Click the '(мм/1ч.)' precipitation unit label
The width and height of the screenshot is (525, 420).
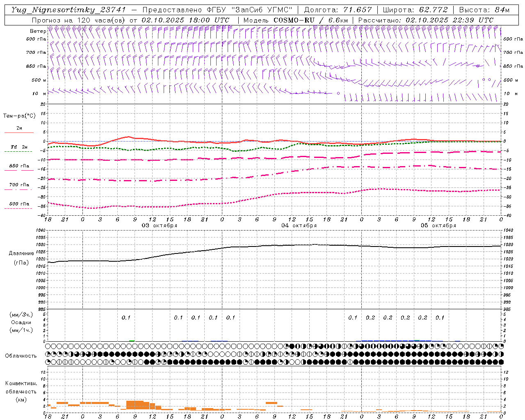point(21,330)
